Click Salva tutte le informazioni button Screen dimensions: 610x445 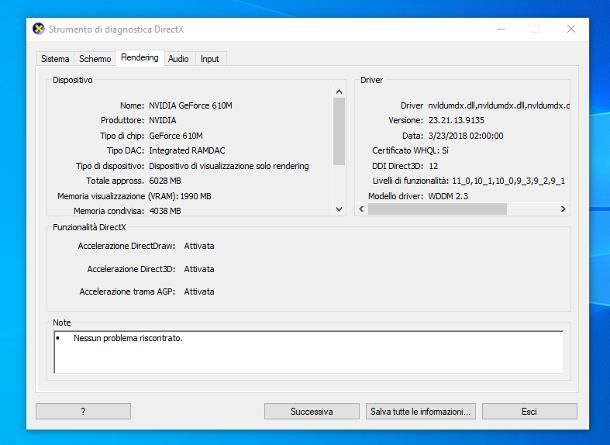[421, 412]
